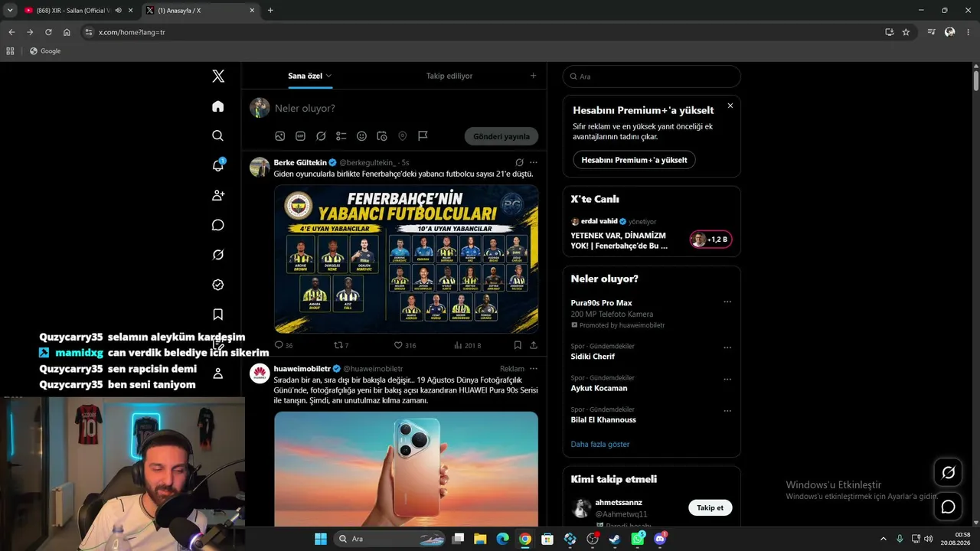The width and height of the screenshot is (980, 551).
Task: Dismiss the Premium+ upgrade card
Action: (x=730, y=106)
